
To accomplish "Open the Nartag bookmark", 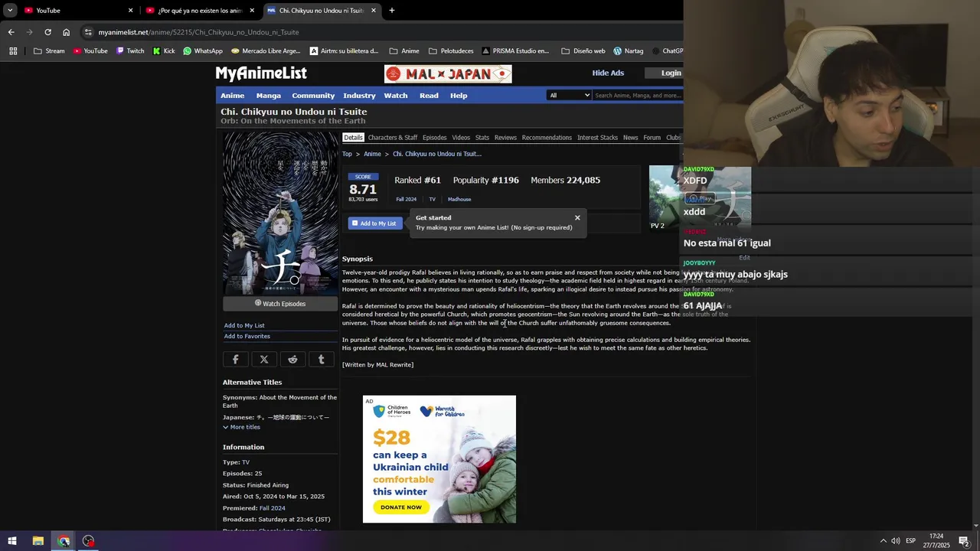I will click(x=628, y=51).
